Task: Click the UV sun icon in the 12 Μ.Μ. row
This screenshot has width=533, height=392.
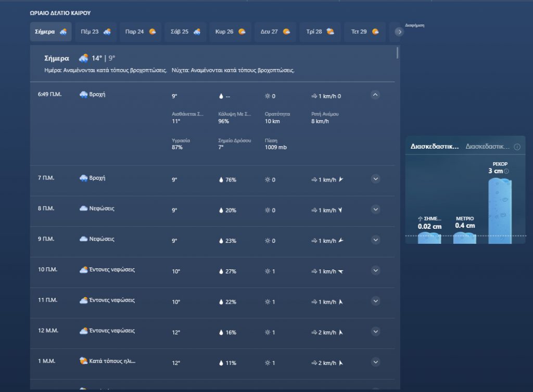Action: [x=268, y=332]
